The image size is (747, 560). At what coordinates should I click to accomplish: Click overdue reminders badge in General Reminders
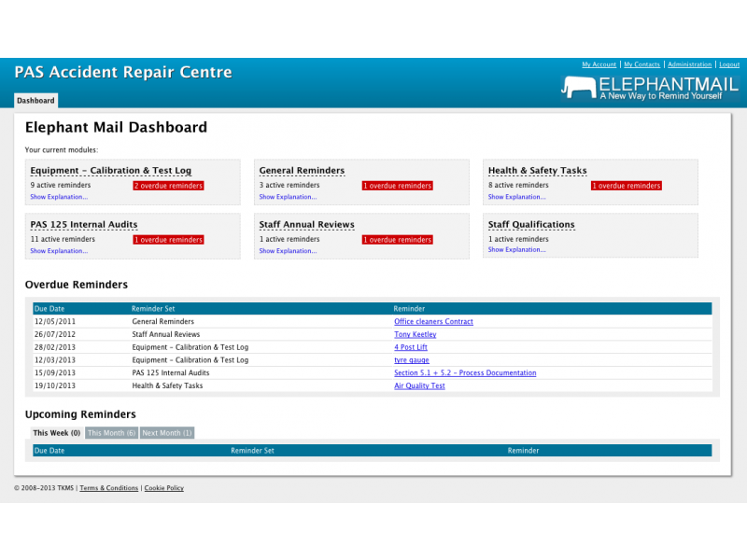pyautogui.click(x=398, y=186)
